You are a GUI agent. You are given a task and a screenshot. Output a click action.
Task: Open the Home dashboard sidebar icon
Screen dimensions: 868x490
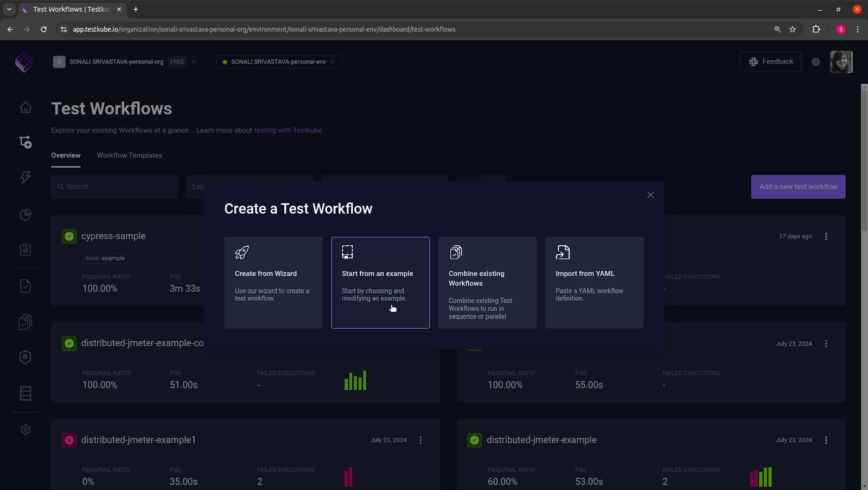coord(25,107)
